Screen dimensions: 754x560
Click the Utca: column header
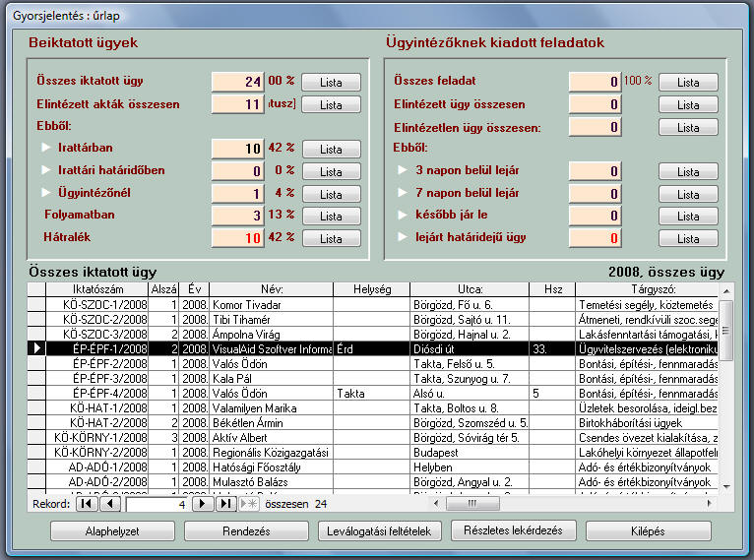pos(470,289)
